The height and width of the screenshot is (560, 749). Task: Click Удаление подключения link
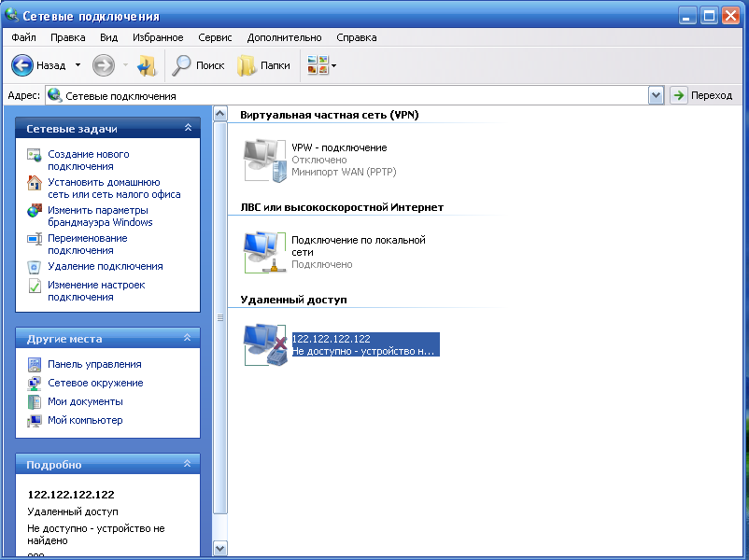pyautogui.click(x=106, y=266)
